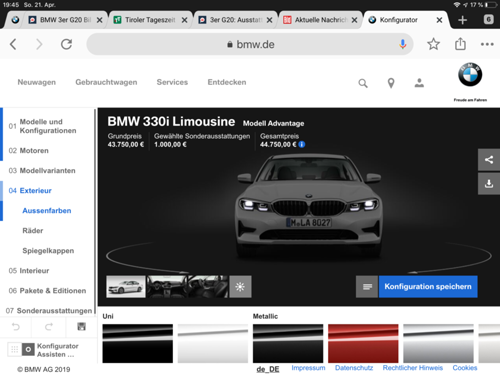
Task: Go to step 01 Modelle und Konfigurationen
Action: click(x=48, y=126)
